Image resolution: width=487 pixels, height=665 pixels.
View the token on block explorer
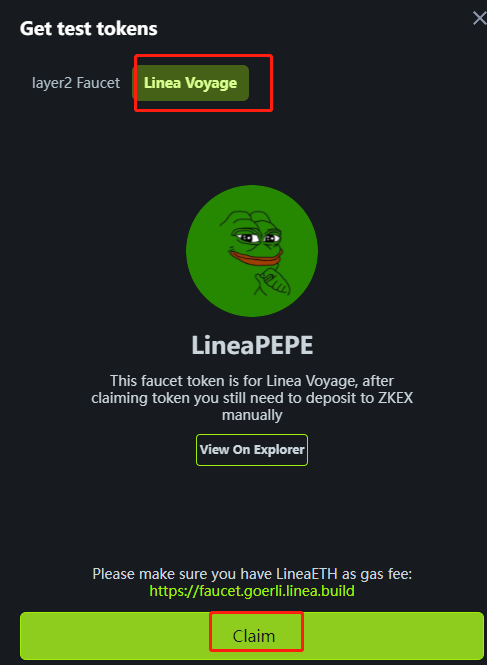(x=252, y=450)
